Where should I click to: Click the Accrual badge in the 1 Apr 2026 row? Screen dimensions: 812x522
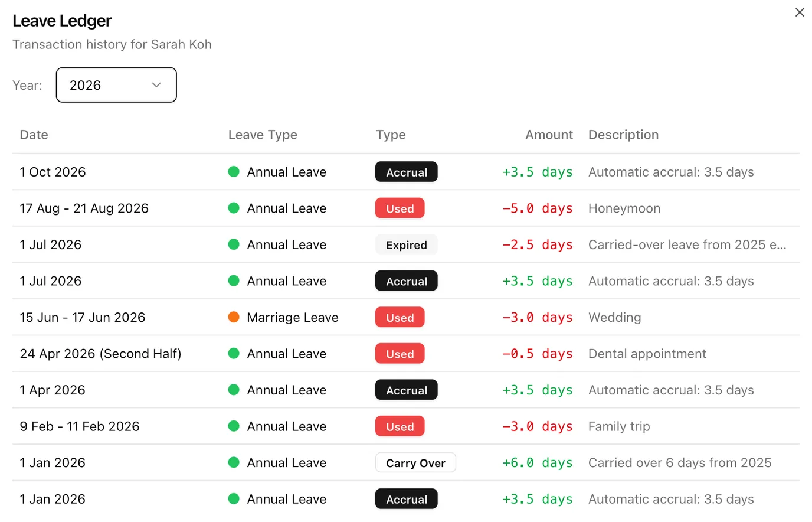(407, 390)
